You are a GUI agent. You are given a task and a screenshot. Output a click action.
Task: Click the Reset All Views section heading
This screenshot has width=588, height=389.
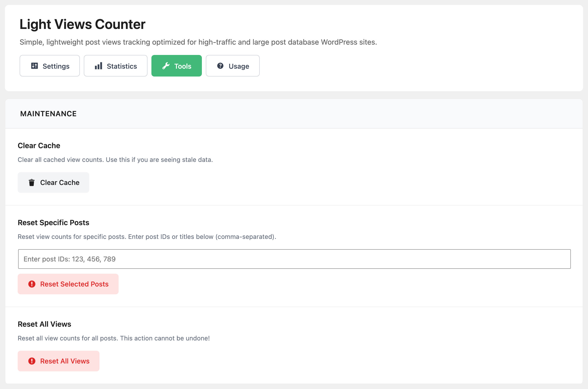[45, 324]
